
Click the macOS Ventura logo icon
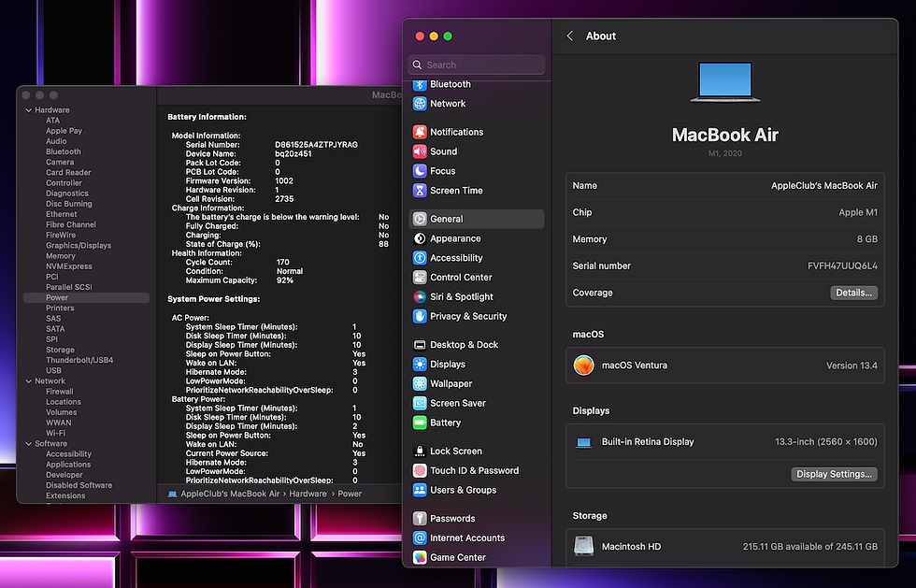point(583,366)
